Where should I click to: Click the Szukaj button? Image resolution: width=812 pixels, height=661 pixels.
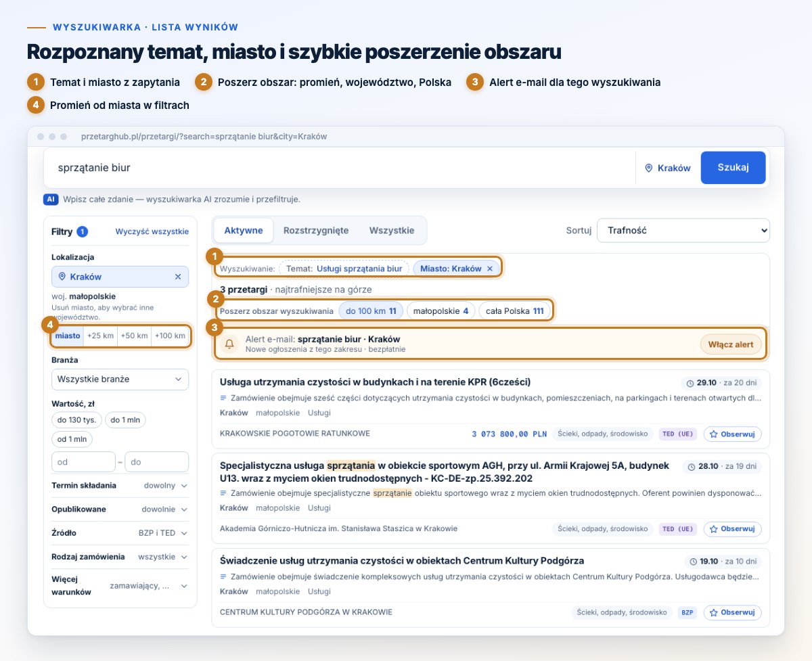733,168
